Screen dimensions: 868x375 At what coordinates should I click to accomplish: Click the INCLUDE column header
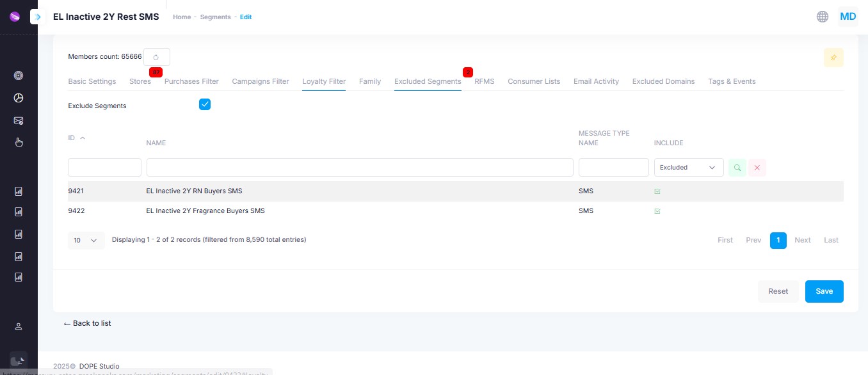click(x=669, y=143)
